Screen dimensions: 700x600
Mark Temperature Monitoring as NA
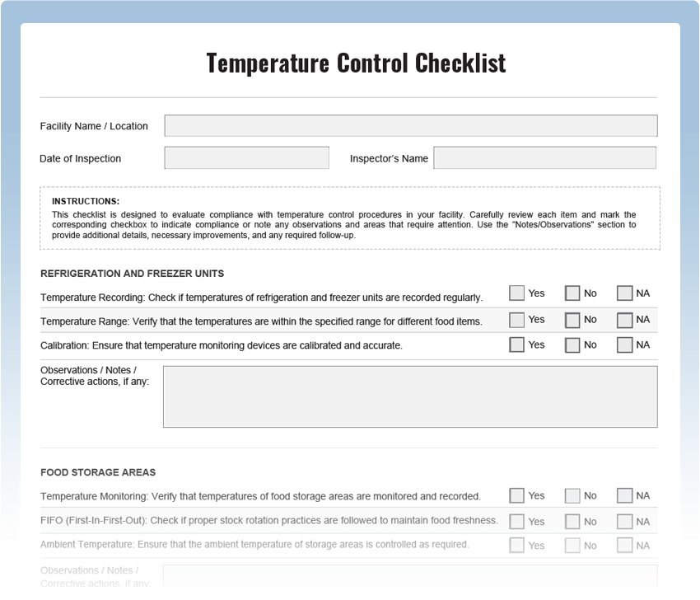click(623, 495)
